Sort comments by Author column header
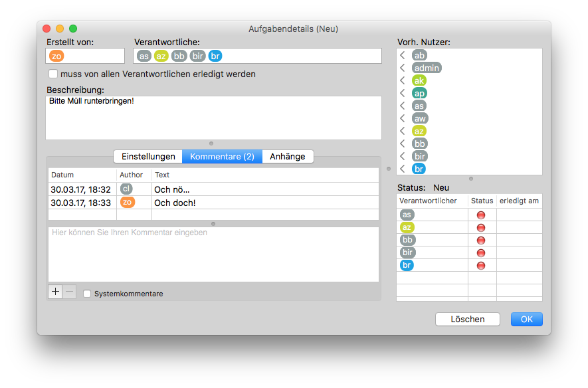This screenshot has width=588, height=388. coord(134,175)
